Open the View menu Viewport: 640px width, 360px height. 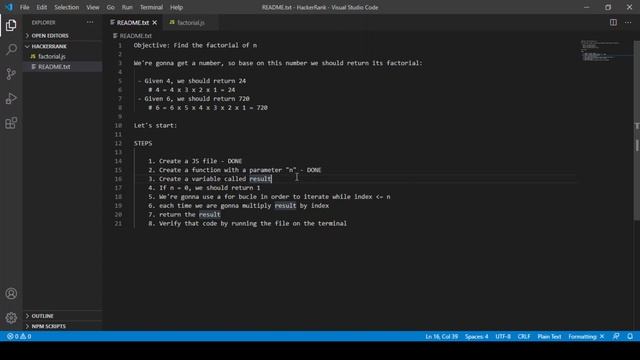click(x=93, y=7)
